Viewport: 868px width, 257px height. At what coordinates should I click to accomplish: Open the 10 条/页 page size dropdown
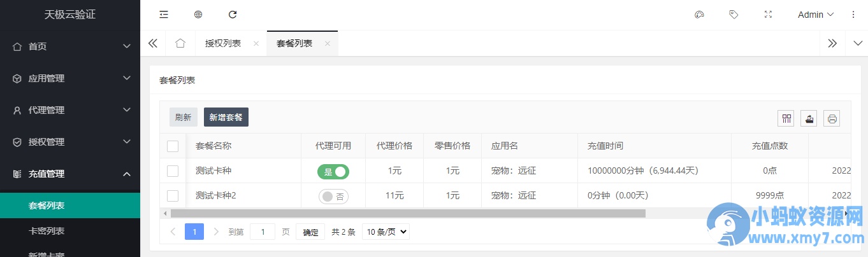tap(386, 232)
